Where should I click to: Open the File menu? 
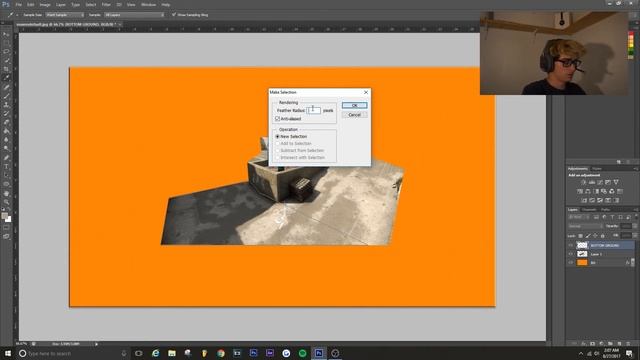[18, 4]
